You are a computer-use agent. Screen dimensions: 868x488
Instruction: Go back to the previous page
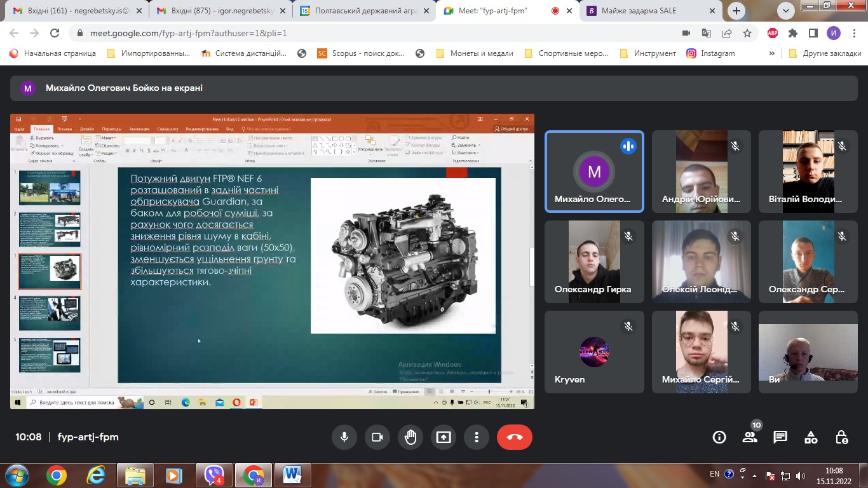click(15, 33)
